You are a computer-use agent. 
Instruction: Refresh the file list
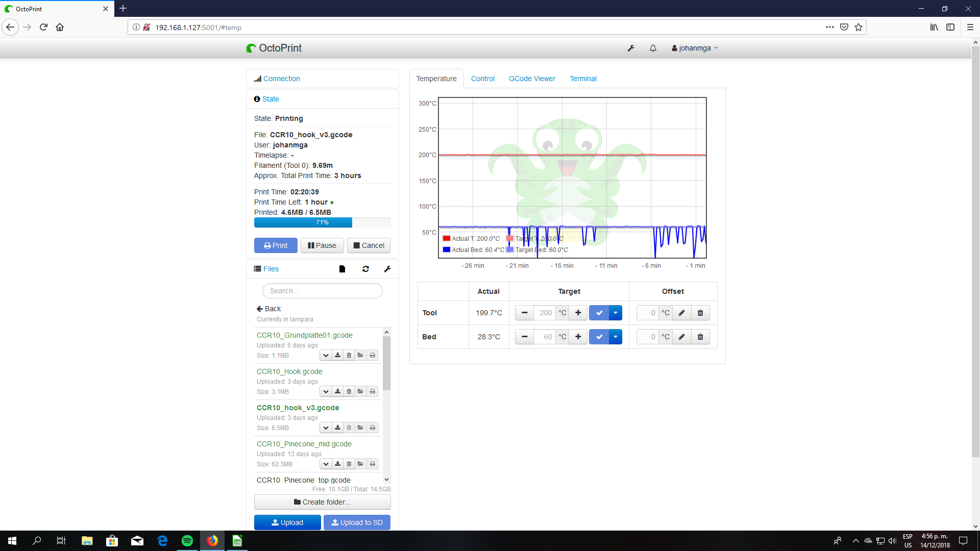(x=365, y=269)
